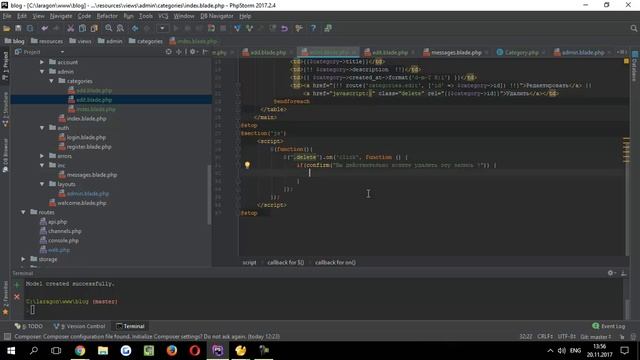Toggle the Favorites tool window side button

[5, 298]
